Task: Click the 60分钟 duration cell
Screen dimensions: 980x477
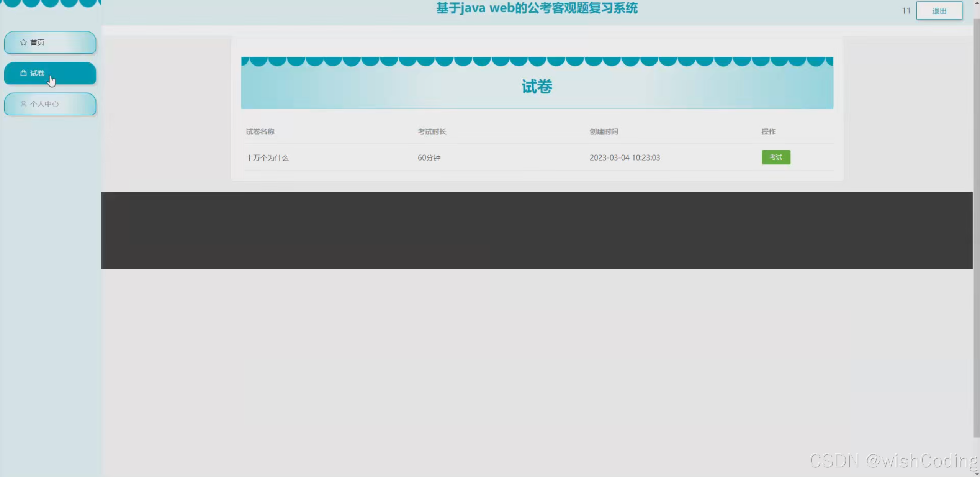Action: tap(429, 157)
